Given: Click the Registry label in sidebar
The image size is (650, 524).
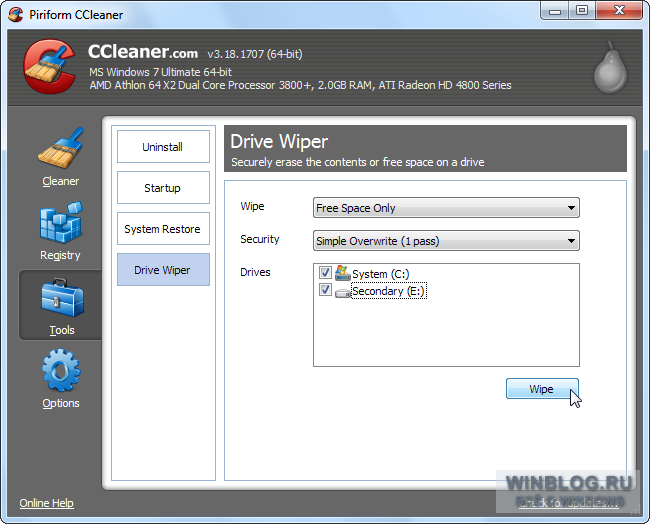Looking at the screenshot, I should [60, 255].
